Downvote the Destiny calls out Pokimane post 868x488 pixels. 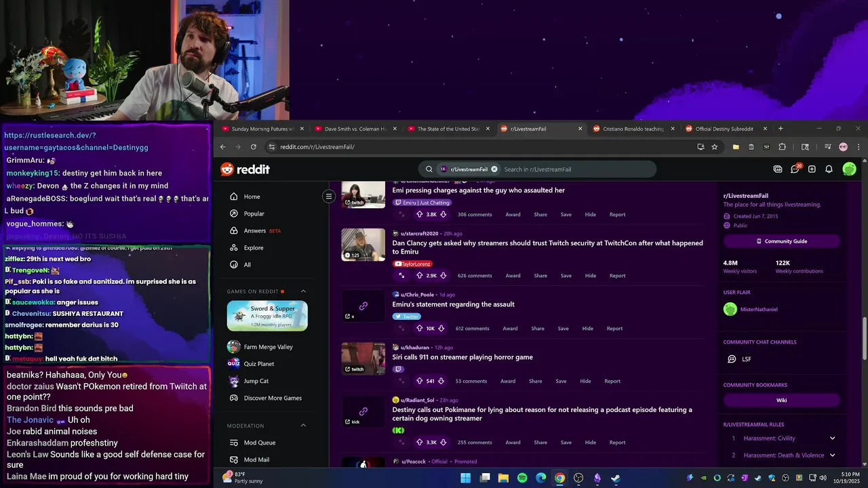click(443, 442)
